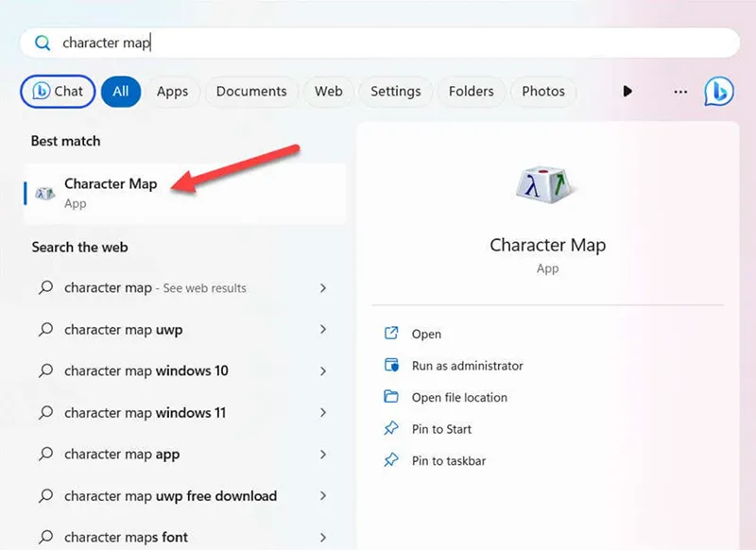Expand 'character map uwp free download' chevron
Viewport: 756px width, 550px height.
[x=323, y=495]
